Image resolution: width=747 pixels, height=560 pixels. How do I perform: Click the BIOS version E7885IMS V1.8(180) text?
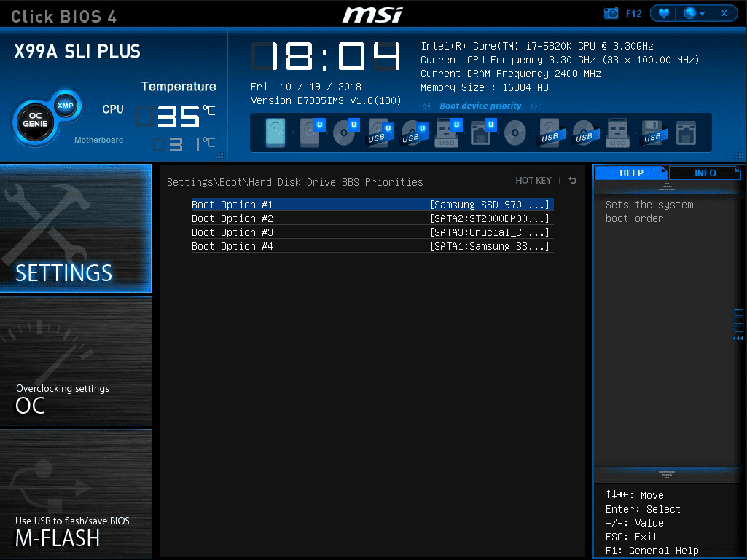coord(326,101)
